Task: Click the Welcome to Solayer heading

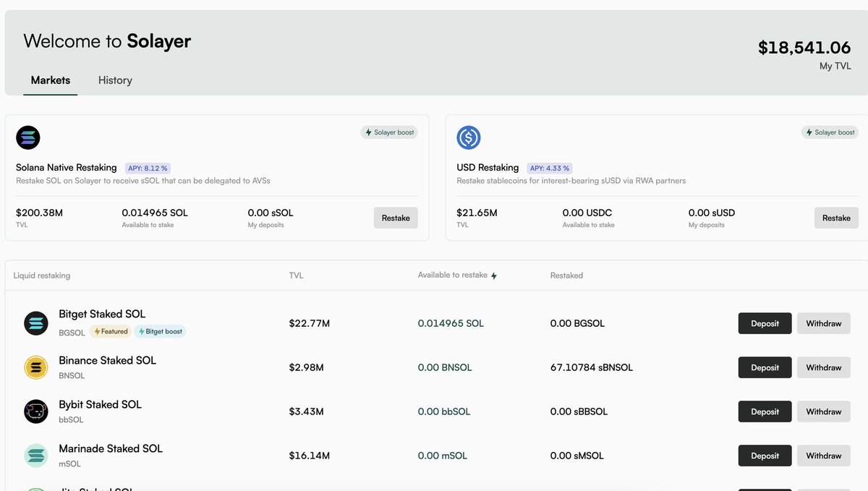Action: [x=107, y=41]
